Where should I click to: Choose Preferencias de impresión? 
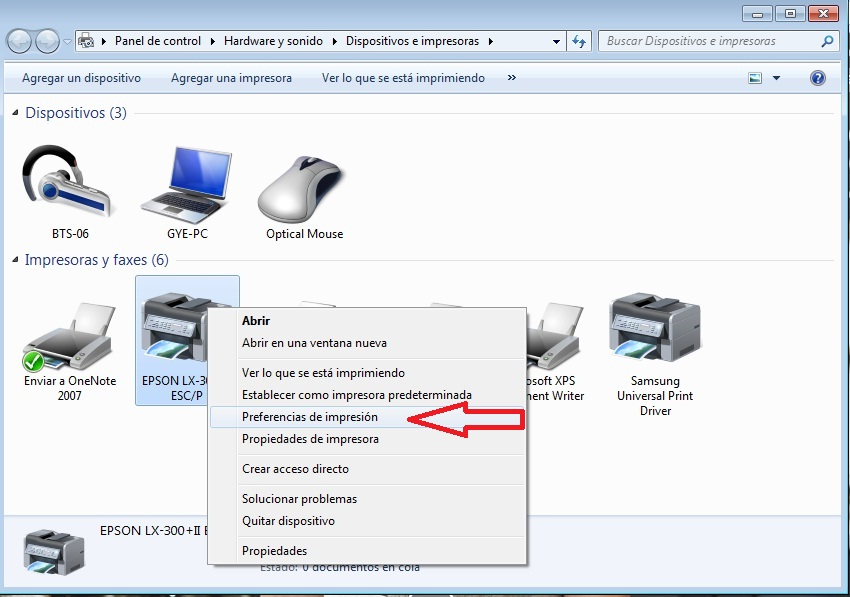pyautogui.click(x=367, y=417)
